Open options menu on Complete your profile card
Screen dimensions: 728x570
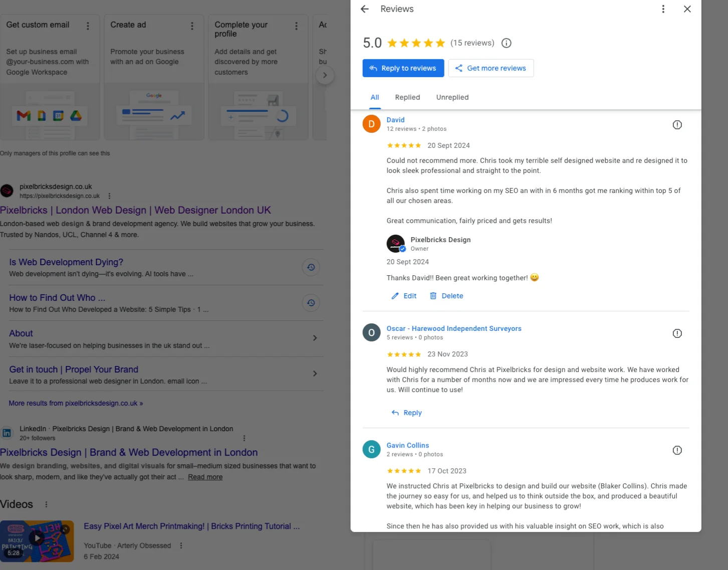tap(297, 26)
